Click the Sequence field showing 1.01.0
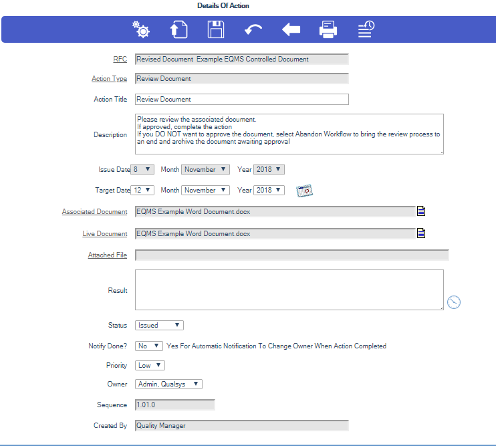 click(x=175, y=405)
